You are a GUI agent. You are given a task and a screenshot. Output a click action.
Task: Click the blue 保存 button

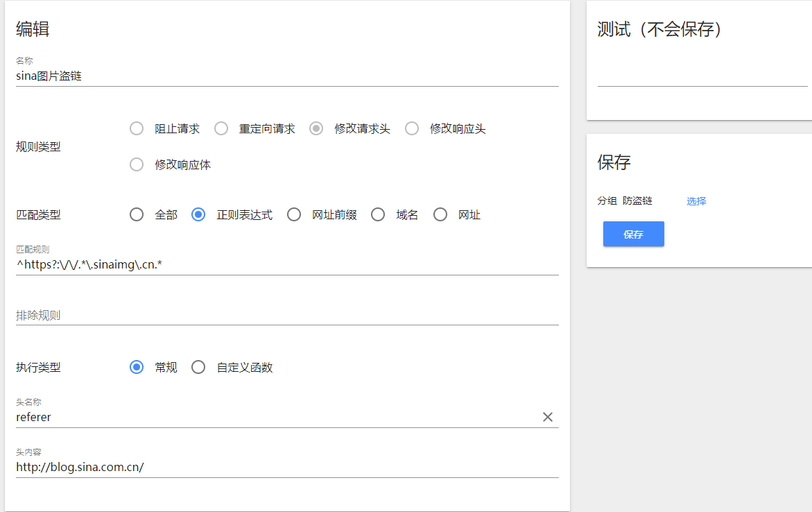(x=633, y=234)
